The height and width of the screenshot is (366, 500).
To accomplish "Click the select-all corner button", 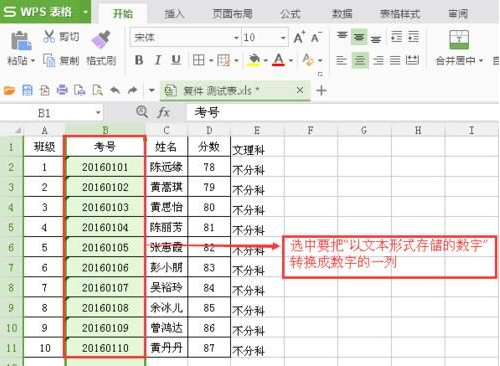I will (11, 130).
